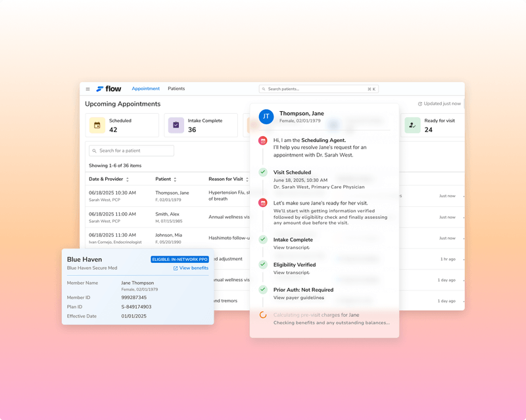The width and height of the screenshot is (526, 420).
Task: Sort by Reason for Visit column
Action: [x=228, y=179]
